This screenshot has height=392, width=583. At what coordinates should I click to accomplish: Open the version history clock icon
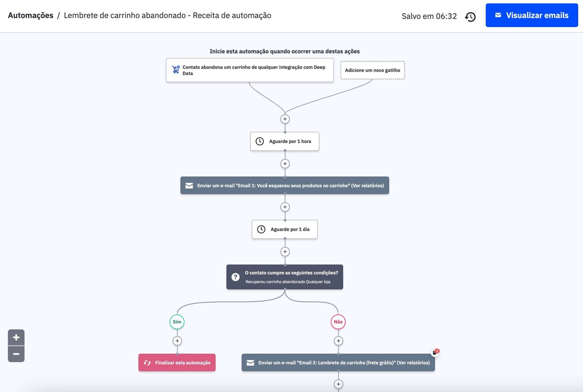[470, 16]
